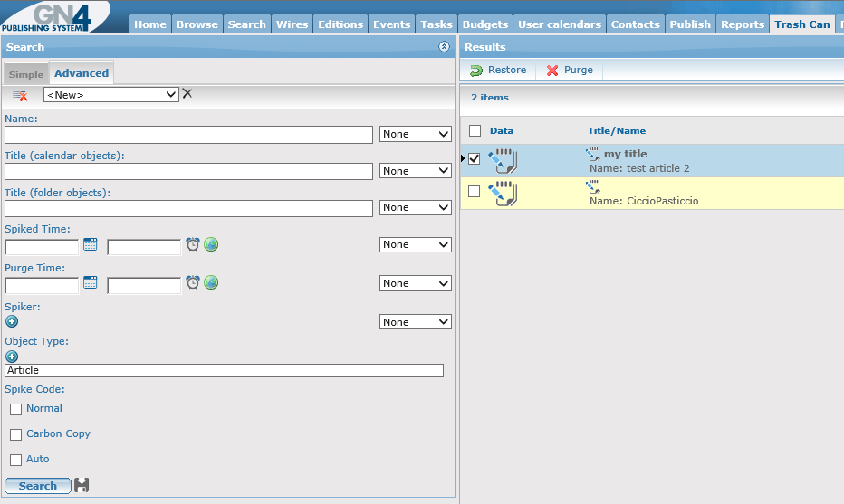The height and width of the screenshot is (504, 844).
Task: Focus the Name text field
Action: coord(188,135)
